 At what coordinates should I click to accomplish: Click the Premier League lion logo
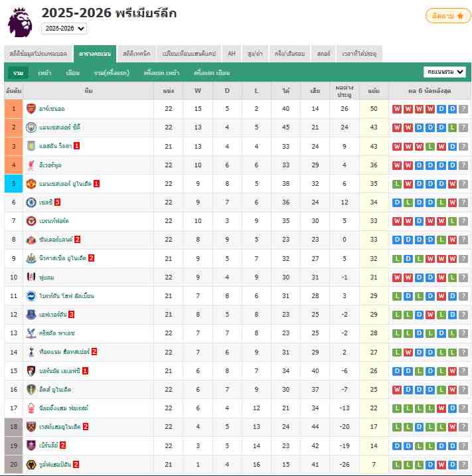tap(21, 22)
